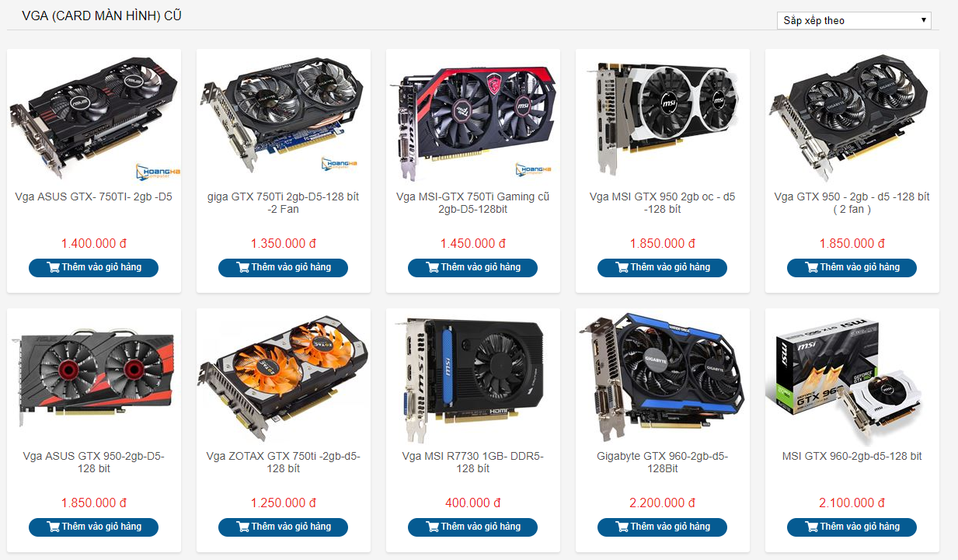This screenshot has height=560, width=958.
Task: Add the Vga ASUS GTX-750TI to cart
Action: click(93, 267)
